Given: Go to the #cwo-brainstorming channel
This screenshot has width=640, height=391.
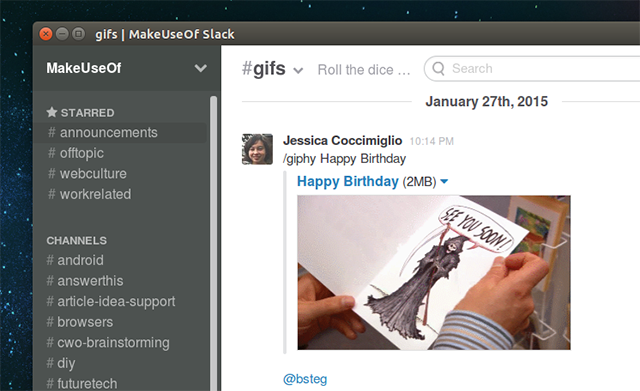Looking at the screenshot, I should coord(108,342).
